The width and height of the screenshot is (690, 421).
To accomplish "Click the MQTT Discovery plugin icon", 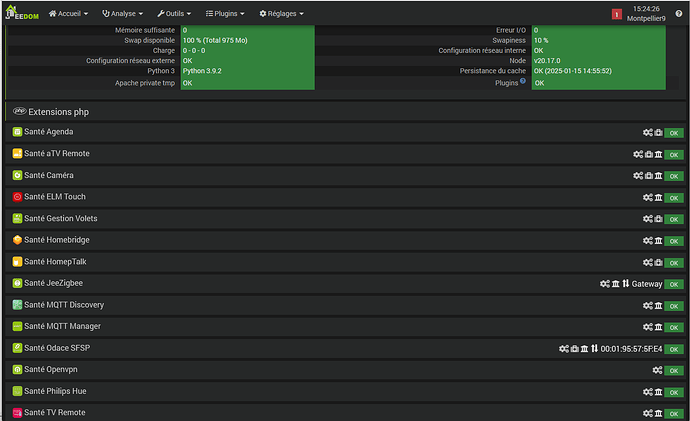I will click(17, 304).
